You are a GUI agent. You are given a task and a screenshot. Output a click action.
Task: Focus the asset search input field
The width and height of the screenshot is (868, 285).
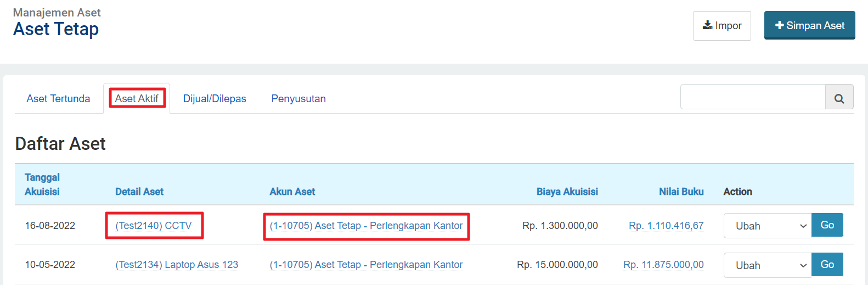click(753, 97)
